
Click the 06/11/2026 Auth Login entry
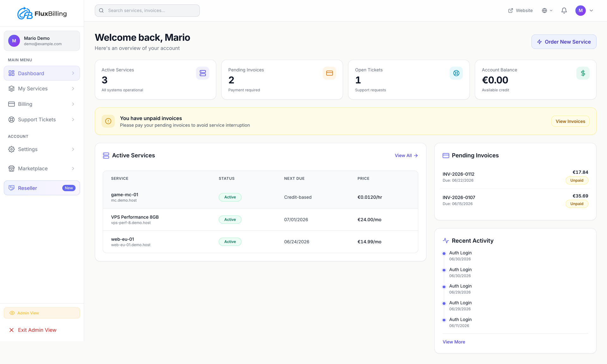(460, 322)
